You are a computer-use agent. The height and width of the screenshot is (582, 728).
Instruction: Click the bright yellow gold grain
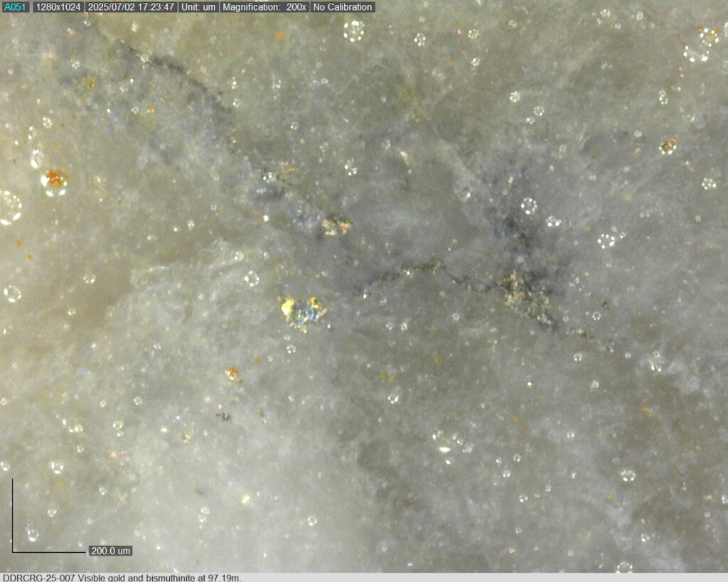coord(288,307)
